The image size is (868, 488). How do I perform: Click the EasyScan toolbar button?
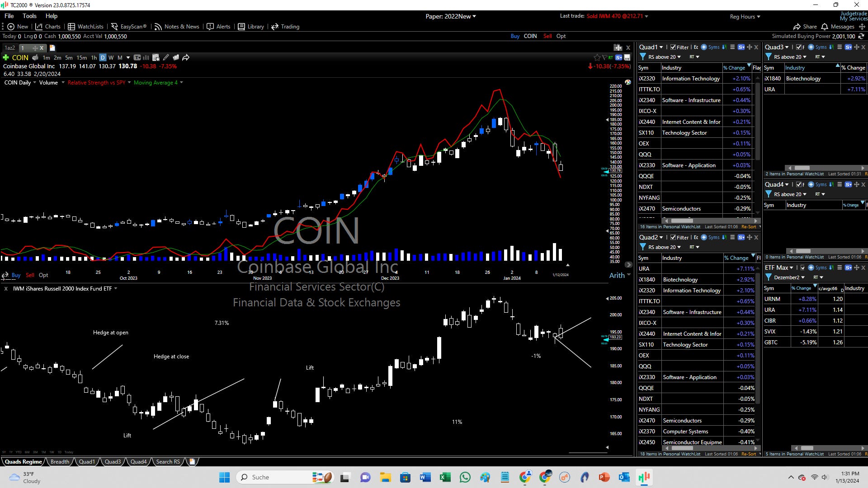pyautogui.click(x=129, y=27)
